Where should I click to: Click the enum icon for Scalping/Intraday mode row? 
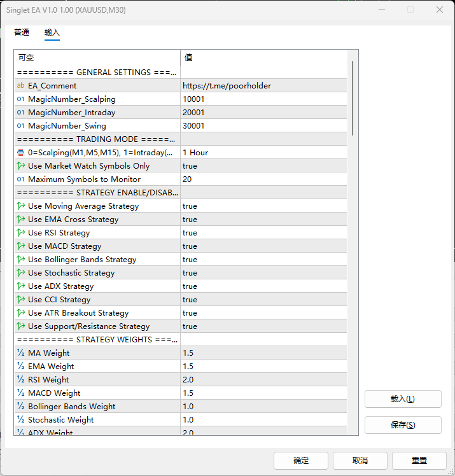click(x=21, y=153)
